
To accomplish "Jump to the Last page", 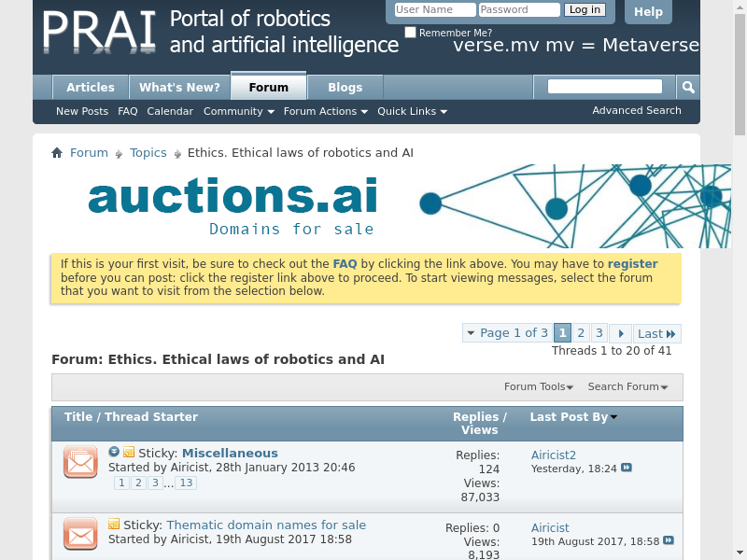I will [x=657, y=333].
